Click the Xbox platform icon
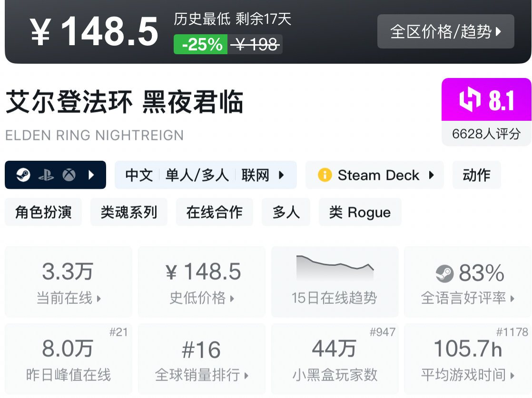Screen dimensions: 532x398 (x=69, y=175)
